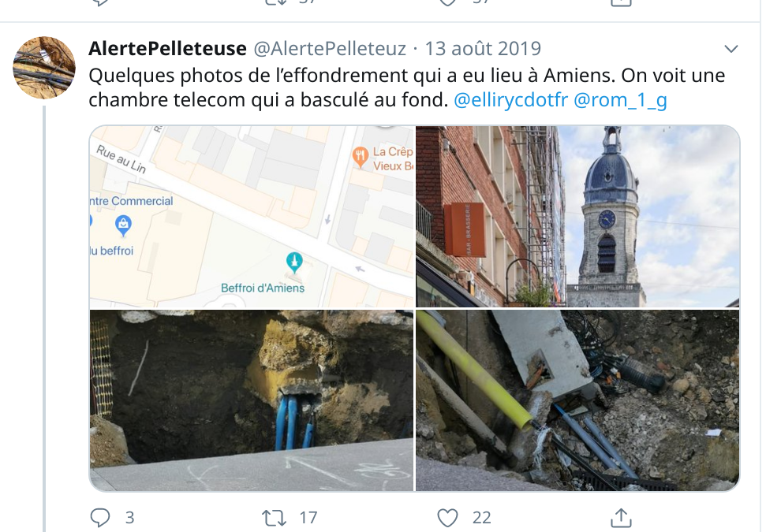Click the like count 22
The width and height of the screenshot is (766, 532).
pyautogui.click(x=482, y=517)
